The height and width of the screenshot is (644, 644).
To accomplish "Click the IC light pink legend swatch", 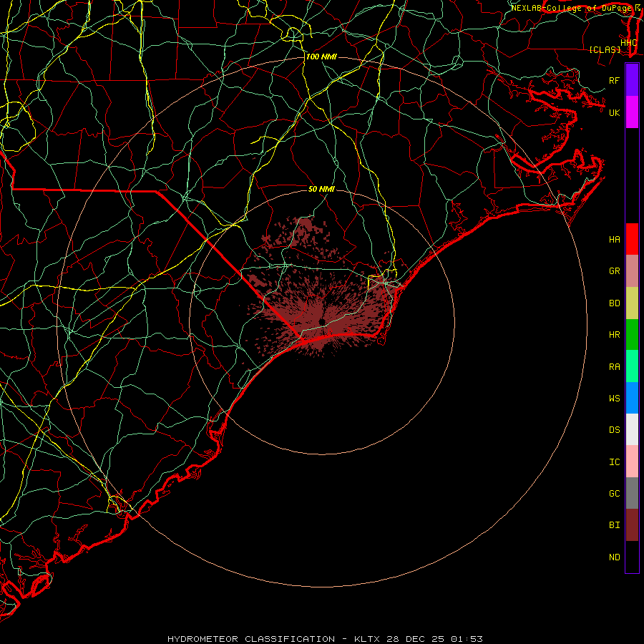I will click(x=632, y=462).
